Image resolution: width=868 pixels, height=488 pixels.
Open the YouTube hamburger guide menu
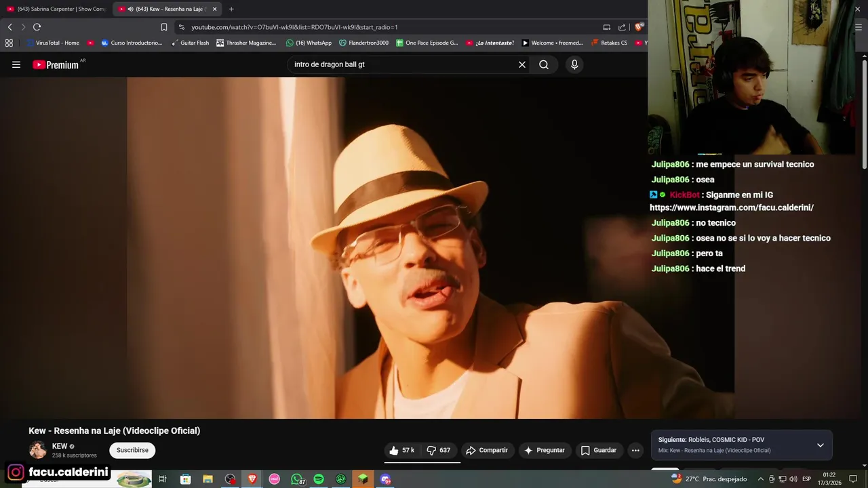tap(16, 64)
